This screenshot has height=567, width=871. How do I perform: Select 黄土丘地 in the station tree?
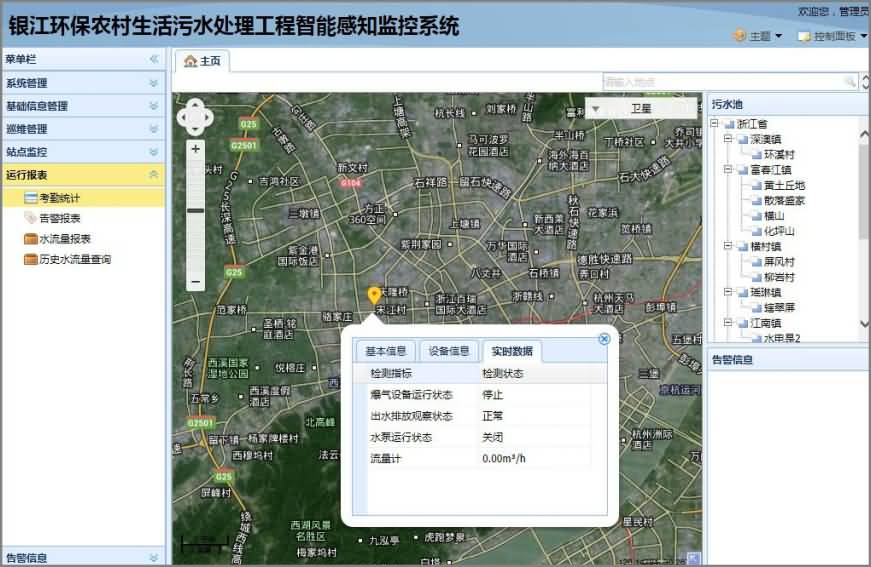pos(783,185)
